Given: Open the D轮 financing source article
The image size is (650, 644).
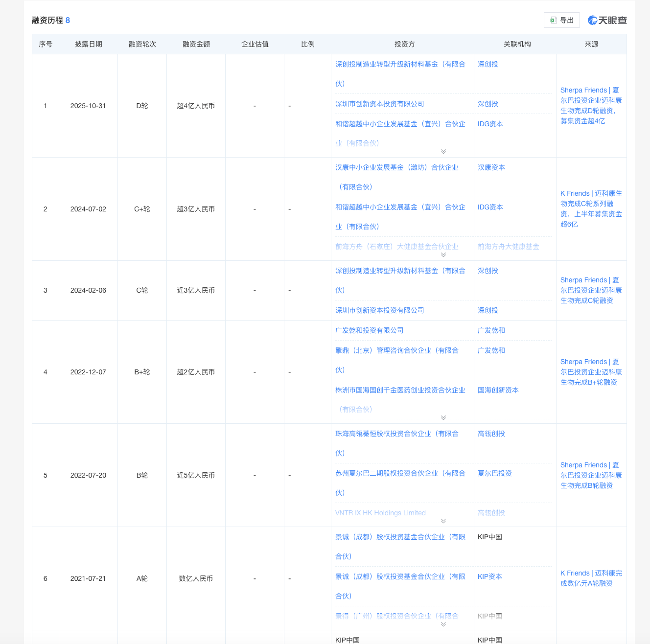Looking at the screenshot, I should [591, 105].
